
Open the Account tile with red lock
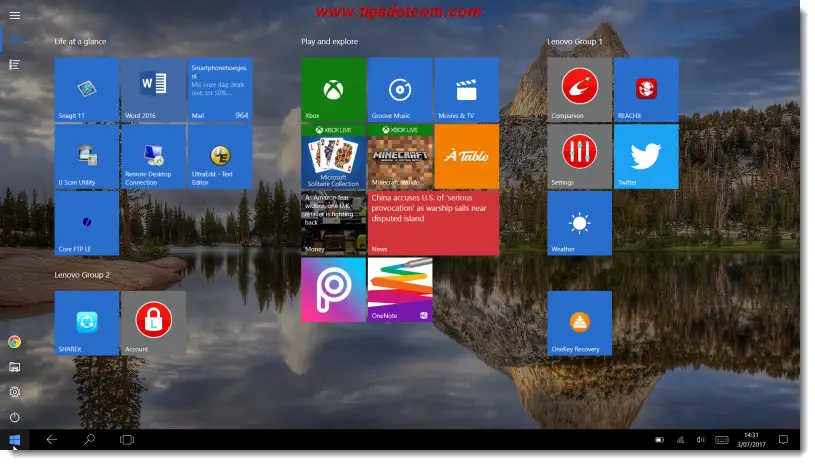click(x=153, y=323)
